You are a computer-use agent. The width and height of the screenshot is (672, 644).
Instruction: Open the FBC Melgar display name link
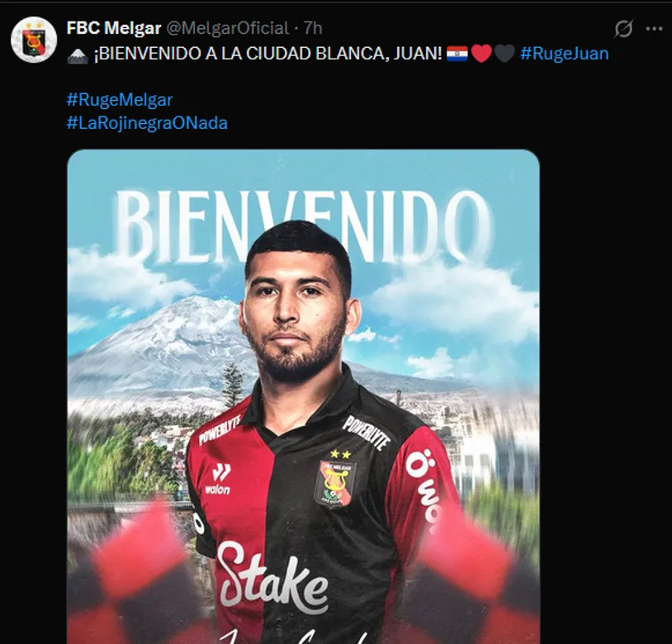(114, 28)
